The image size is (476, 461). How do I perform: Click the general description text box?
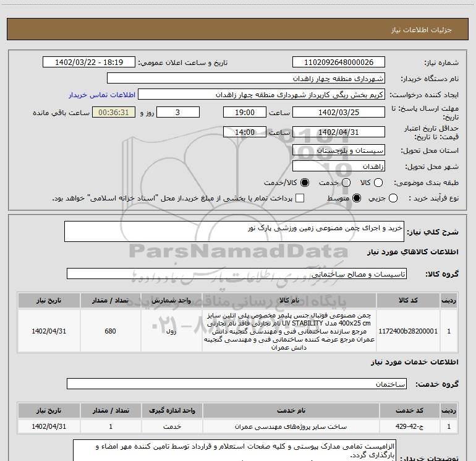coord(234,231)
